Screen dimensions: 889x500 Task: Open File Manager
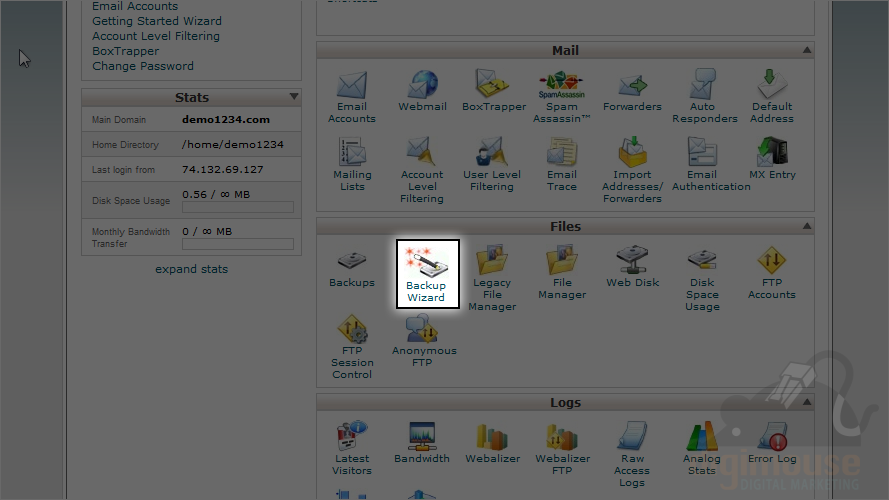tap(562, 273)
